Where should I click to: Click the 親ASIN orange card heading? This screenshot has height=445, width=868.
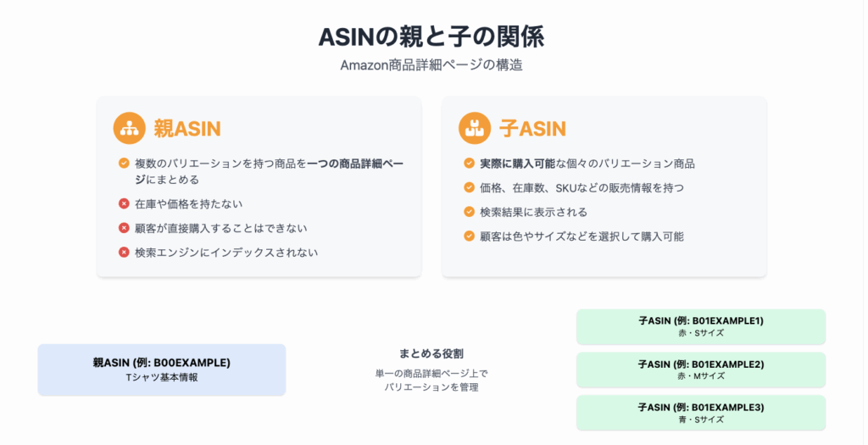[x=187, y=128]
